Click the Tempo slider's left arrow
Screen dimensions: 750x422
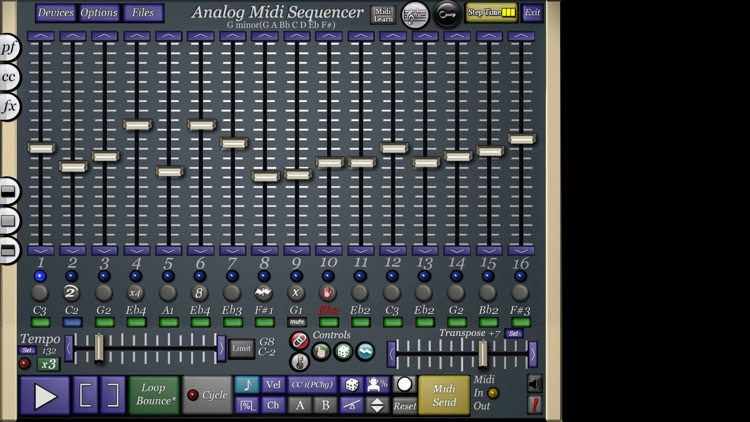click(69, 348)
